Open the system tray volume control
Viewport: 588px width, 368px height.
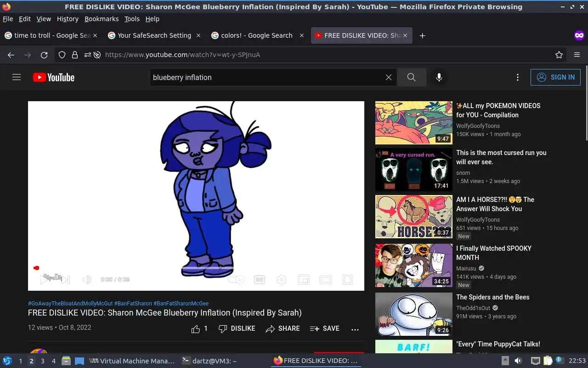[518, 361]
